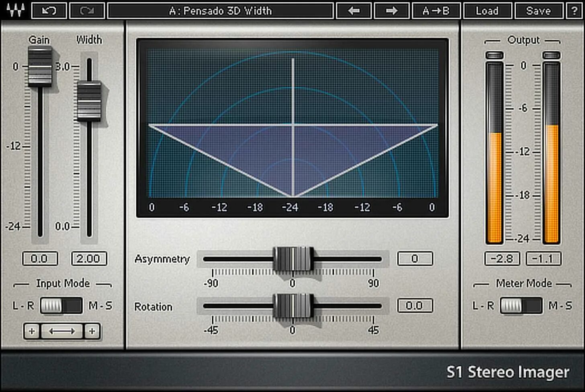Click the Gain value box 0.0
585x392 pixels.
40,259
